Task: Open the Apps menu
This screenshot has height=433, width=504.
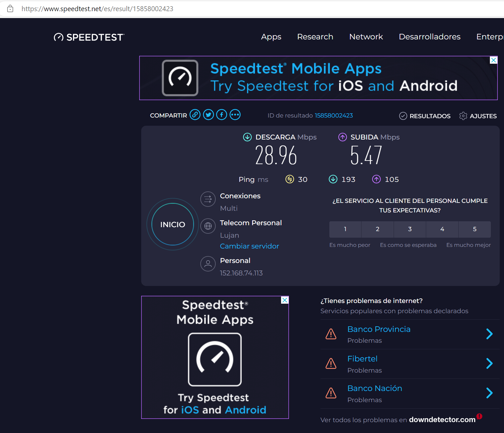Action: [271, 37]
